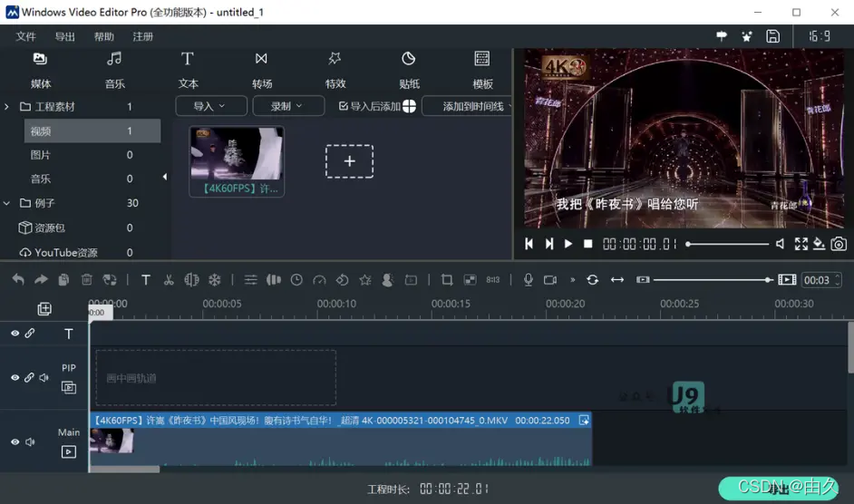Viewport: 854px width, 504px height.
Task: Undo using the curved back arrow
Action: [18, 279]
